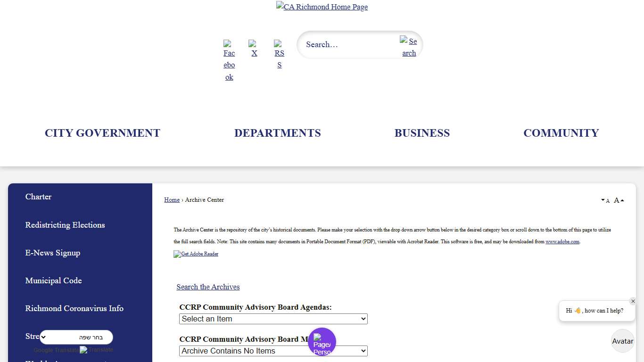Click the Get Adobe Reader icon

click(196, 254)
